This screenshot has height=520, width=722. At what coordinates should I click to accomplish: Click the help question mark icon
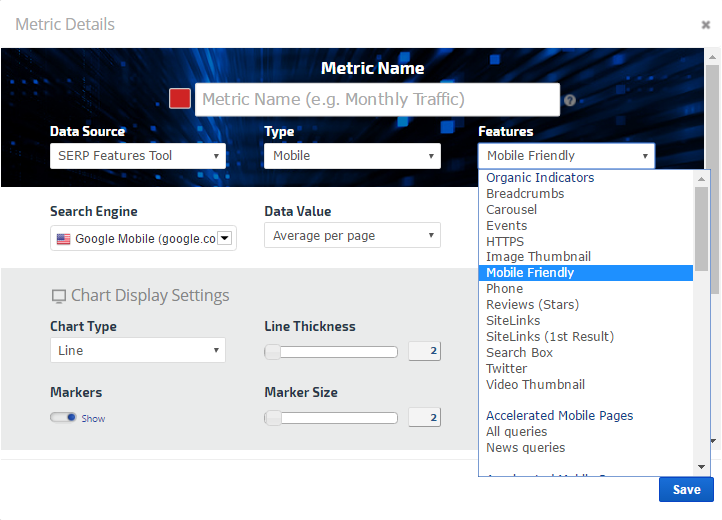(570, 100)
